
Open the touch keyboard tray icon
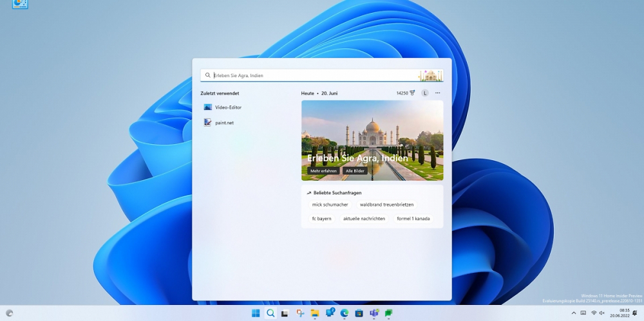coord(583,313)
